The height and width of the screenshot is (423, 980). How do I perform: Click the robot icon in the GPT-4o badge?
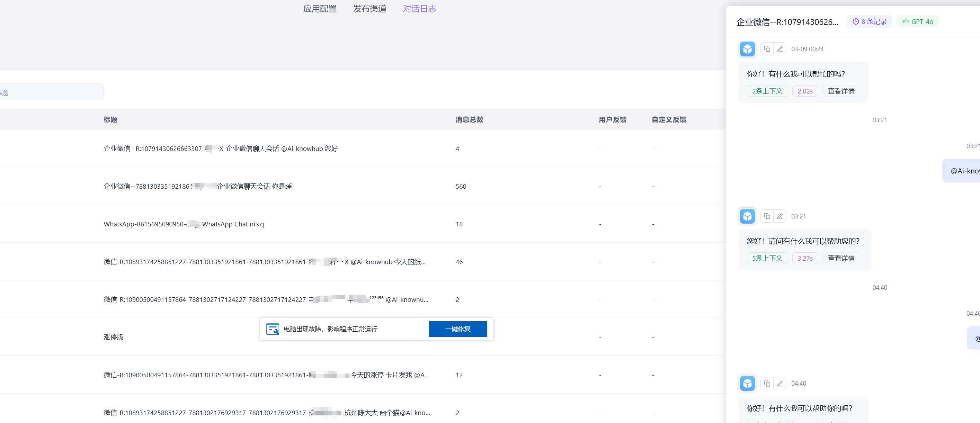click(906, 21)
